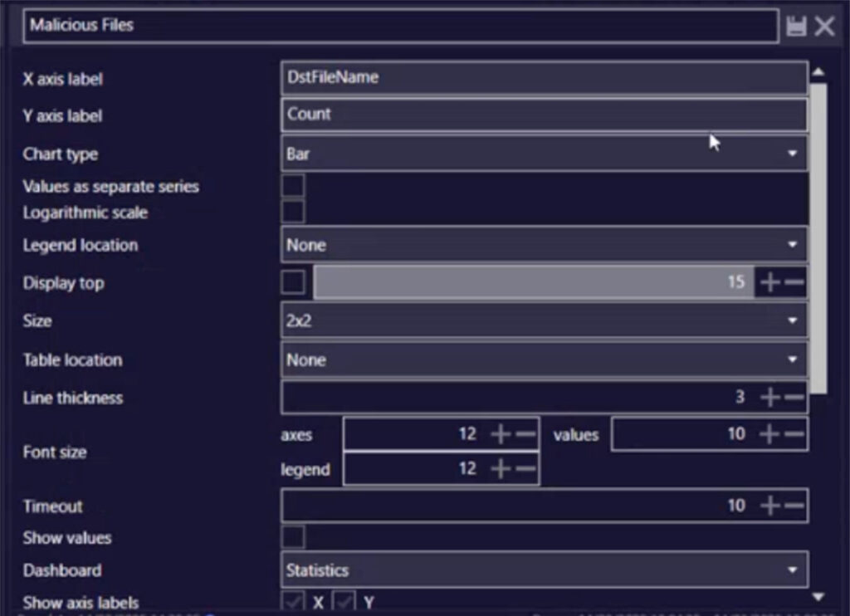The width and height of the screenshot is (850, 616).
Task: Increase Timeout with the plus icon
Action: (769, 506)
